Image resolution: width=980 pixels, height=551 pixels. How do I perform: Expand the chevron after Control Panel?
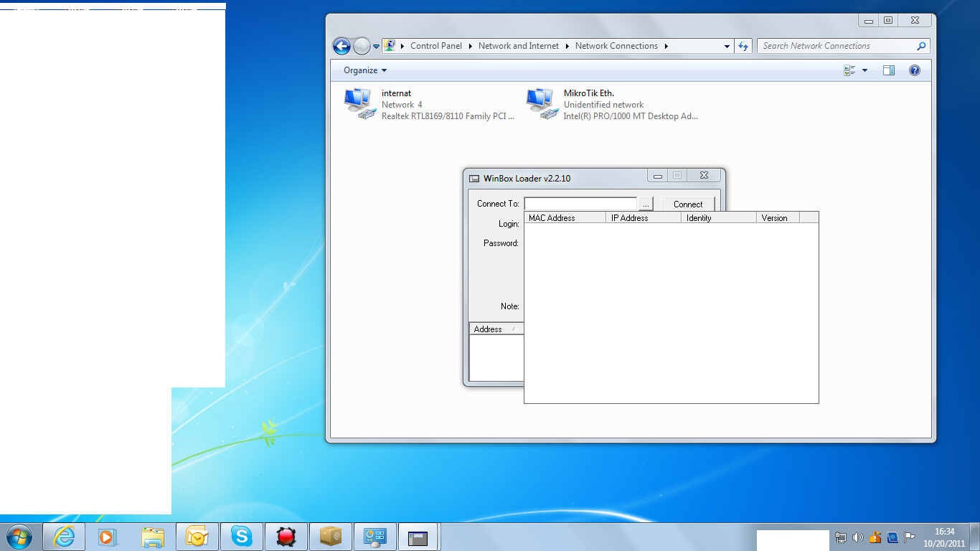click(x=471, y=46)
